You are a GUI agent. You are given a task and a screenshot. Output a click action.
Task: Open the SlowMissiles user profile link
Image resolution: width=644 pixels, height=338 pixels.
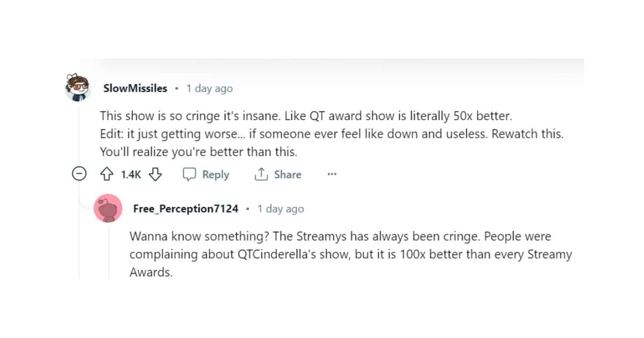pyautogui.click(x=135, y=88)
